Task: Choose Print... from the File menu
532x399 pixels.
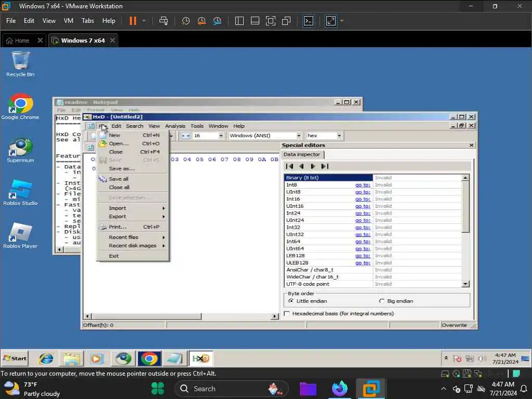Action: pyautogui.click(x=133, y=227)
